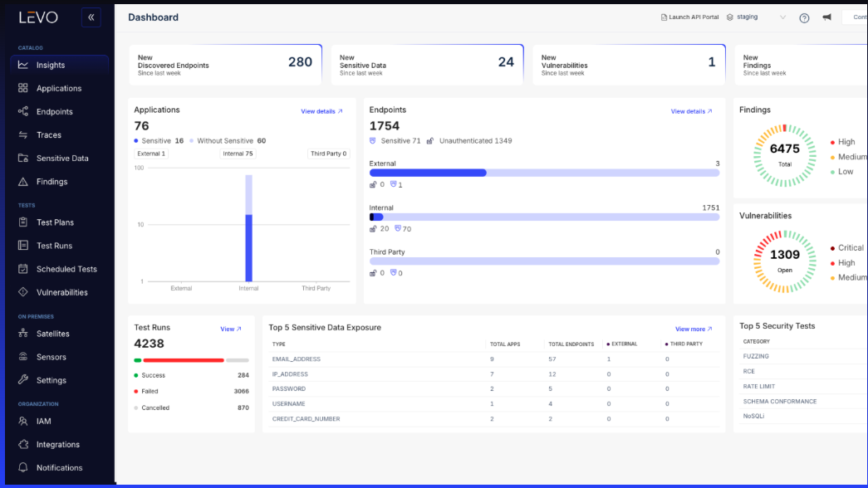
Task: Click the announcements megaphone icon
Action: (x=827, y=17)
